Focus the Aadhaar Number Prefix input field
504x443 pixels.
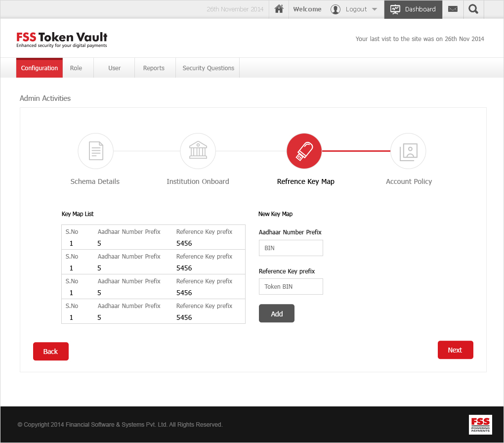(291, 248)
